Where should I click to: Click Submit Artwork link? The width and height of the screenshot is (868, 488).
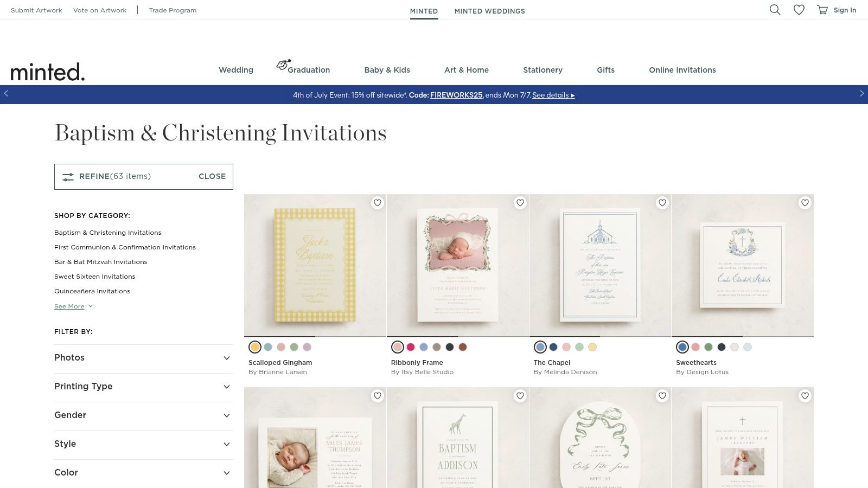click(x=36, y=10)
